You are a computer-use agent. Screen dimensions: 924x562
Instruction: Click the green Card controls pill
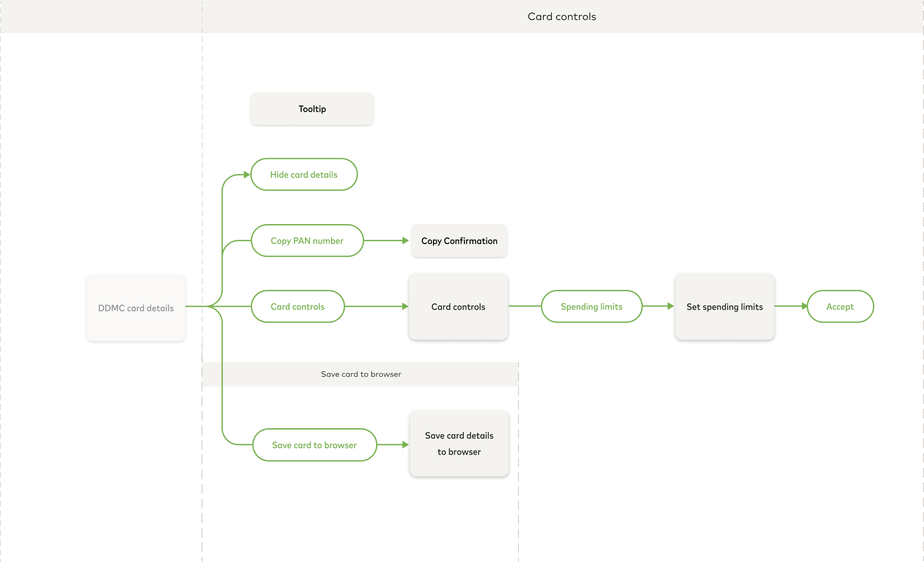[297, 307]
